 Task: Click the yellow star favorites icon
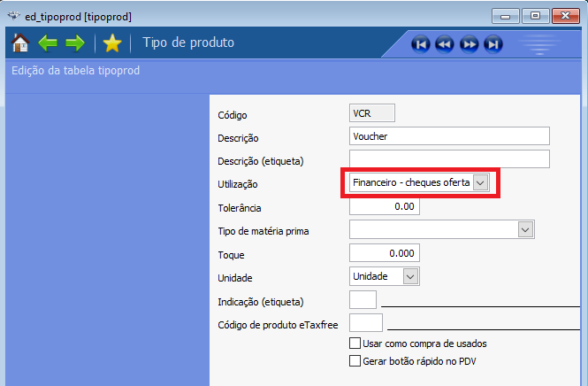pyautogui.click(x=111, y=43)
